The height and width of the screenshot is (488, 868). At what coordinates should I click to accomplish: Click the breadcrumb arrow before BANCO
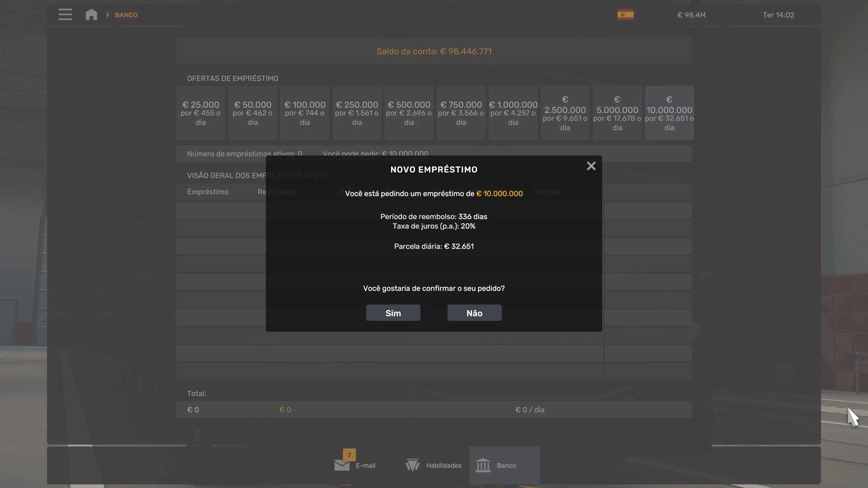[x=108, y=15]
